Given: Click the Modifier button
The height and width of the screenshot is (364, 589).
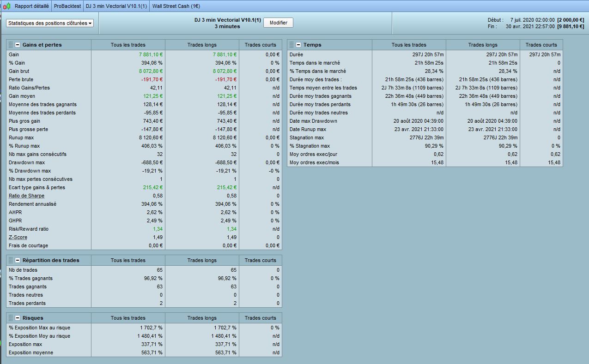Looking at the screenshot, I should pos(278,23).
